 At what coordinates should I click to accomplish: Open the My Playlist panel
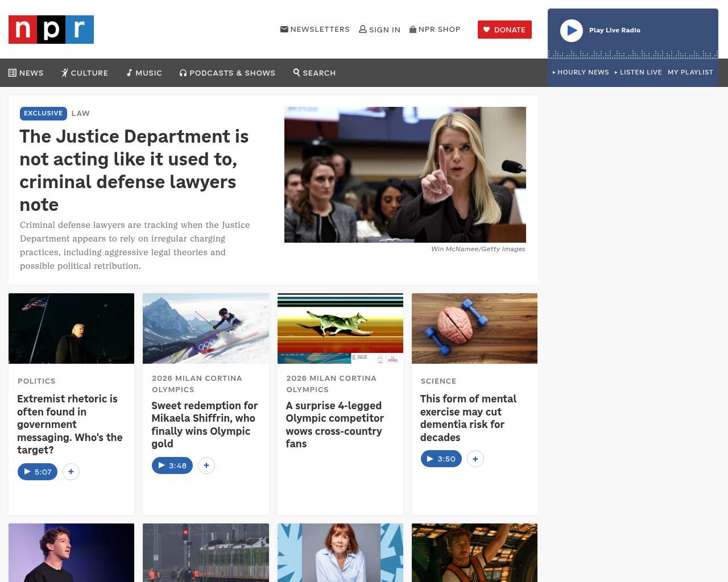tap(690, 72)
